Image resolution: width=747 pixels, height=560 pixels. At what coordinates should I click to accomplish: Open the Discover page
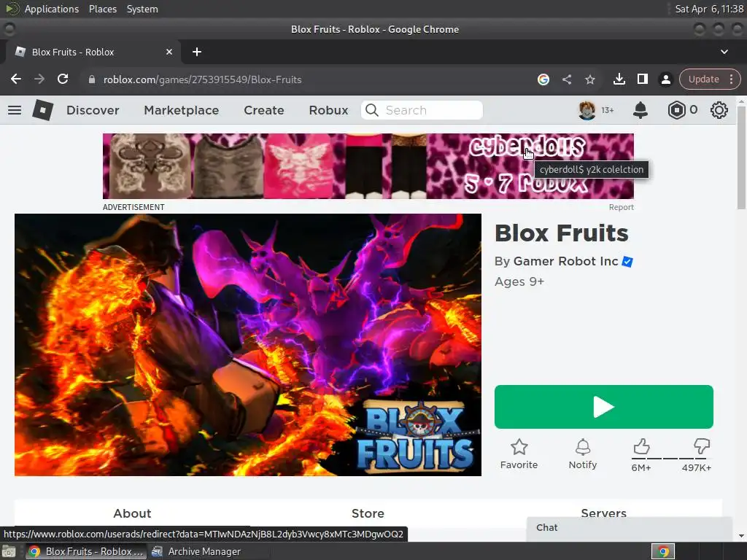(93, 110)
